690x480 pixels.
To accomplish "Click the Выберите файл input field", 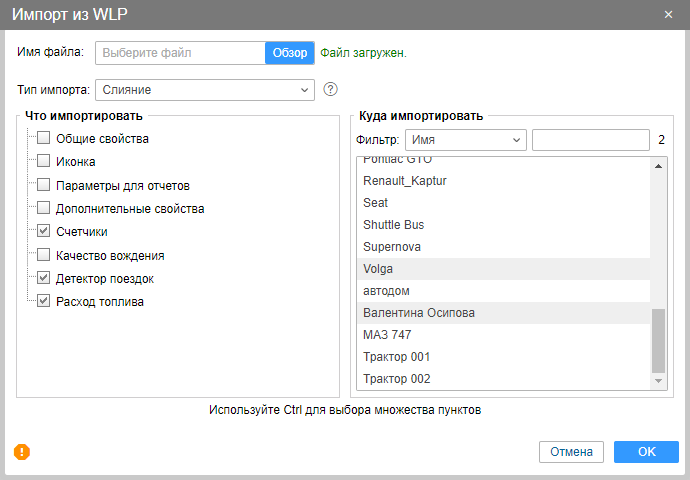I will (x=180, y=52).
